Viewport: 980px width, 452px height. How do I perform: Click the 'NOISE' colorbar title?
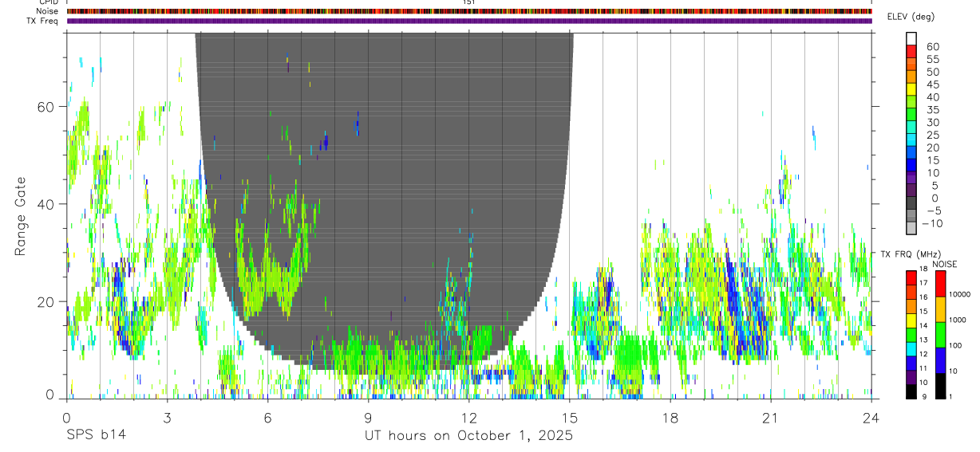[x=944, y=264]
